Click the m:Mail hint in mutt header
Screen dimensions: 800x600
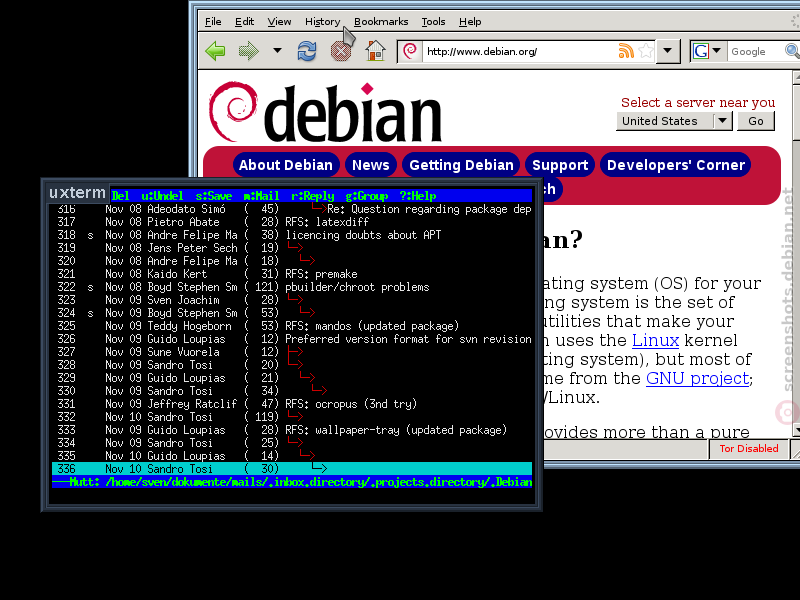(261, 196)
